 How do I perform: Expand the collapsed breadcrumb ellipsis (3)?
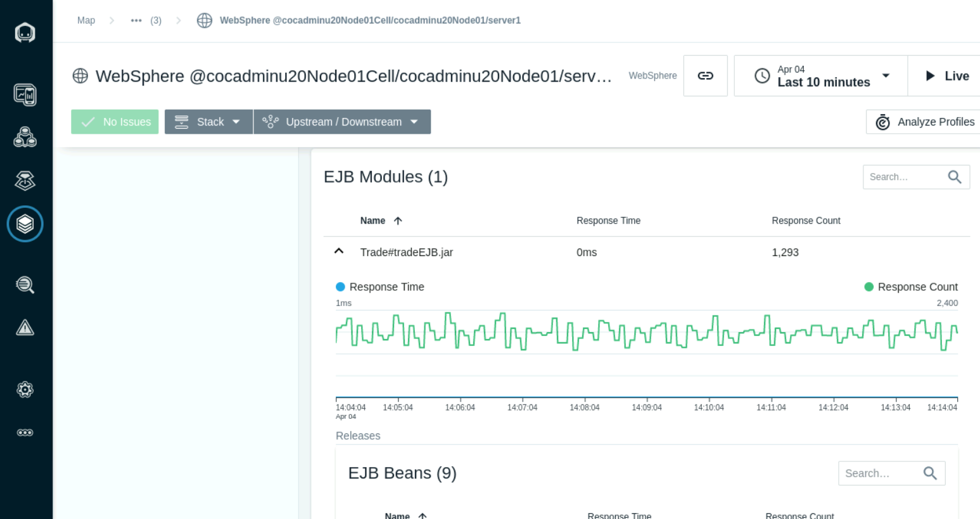[146, 20]
